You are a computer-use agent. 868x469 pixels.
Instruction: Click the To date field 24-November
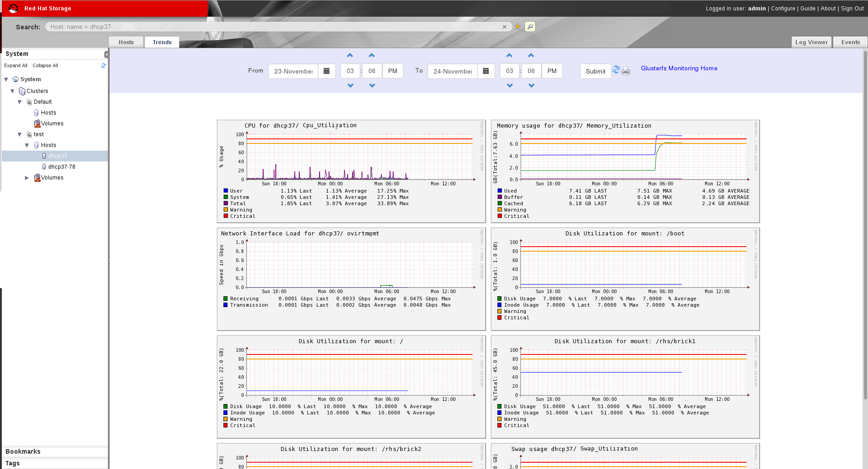[x=453, y=71]
